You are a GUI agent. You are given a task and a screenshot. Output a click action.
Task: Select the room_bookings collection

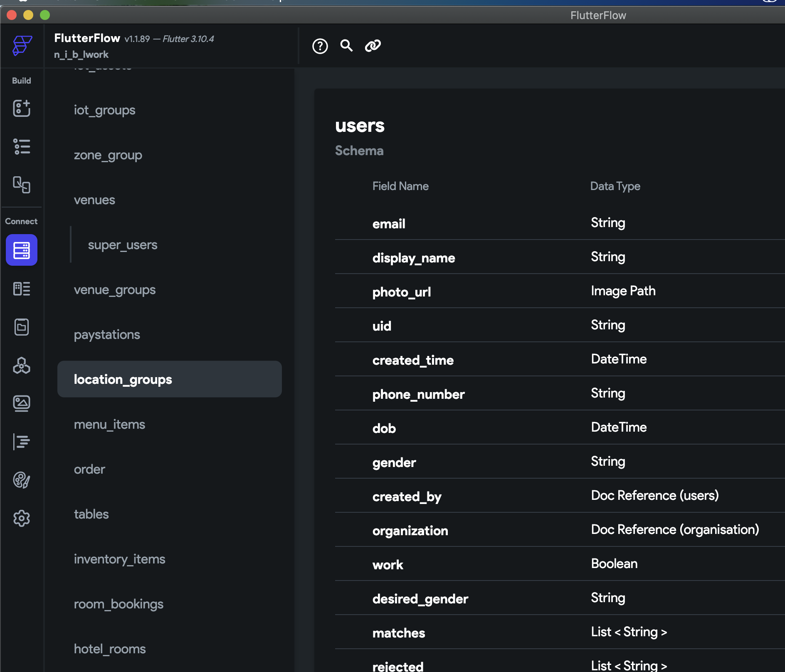pos(118,604)
